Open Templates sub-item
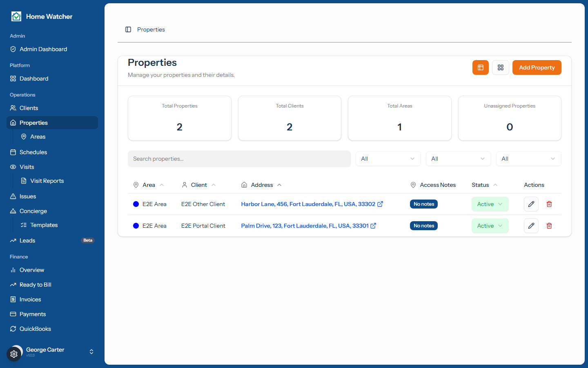The image size is (588, 368). pyautogui.click(x=58, y=225)
